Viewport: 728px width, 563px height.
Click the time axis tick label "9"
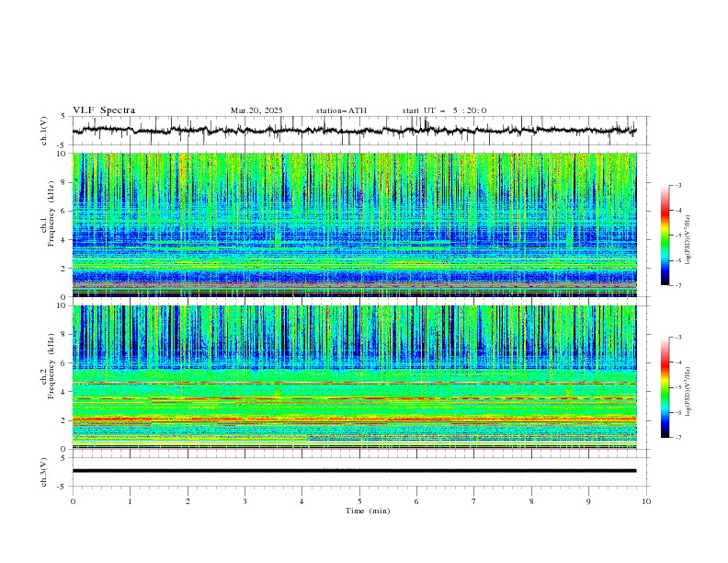[x=588, y=501]
